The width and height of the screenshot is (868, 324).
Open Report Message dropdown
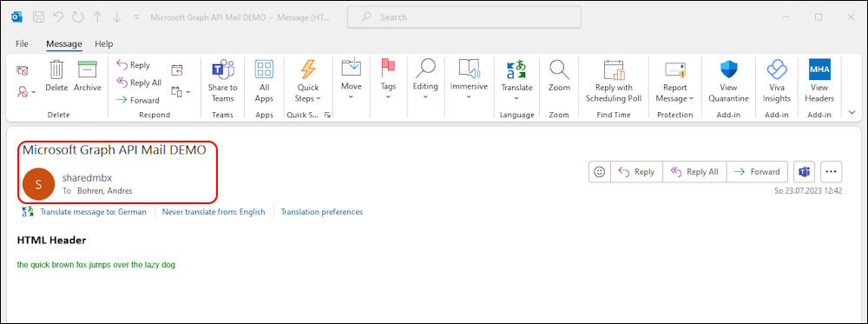tap(674, 82)
